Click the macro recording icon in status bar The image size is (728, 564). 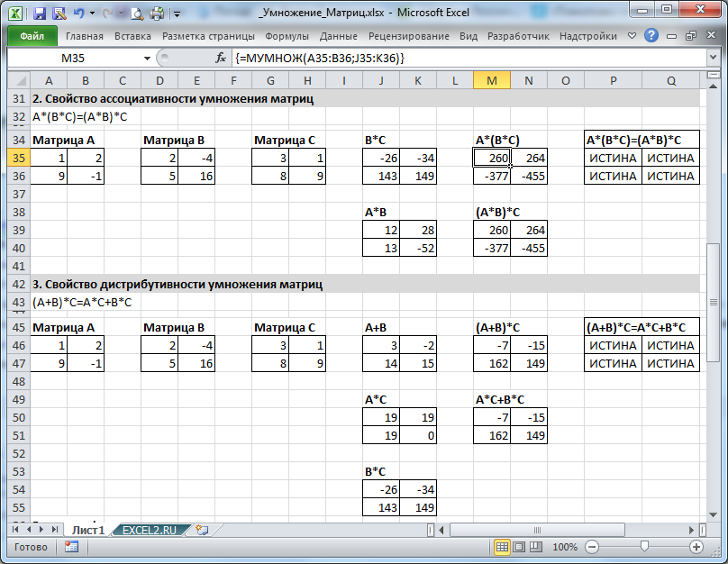[71, 547]
